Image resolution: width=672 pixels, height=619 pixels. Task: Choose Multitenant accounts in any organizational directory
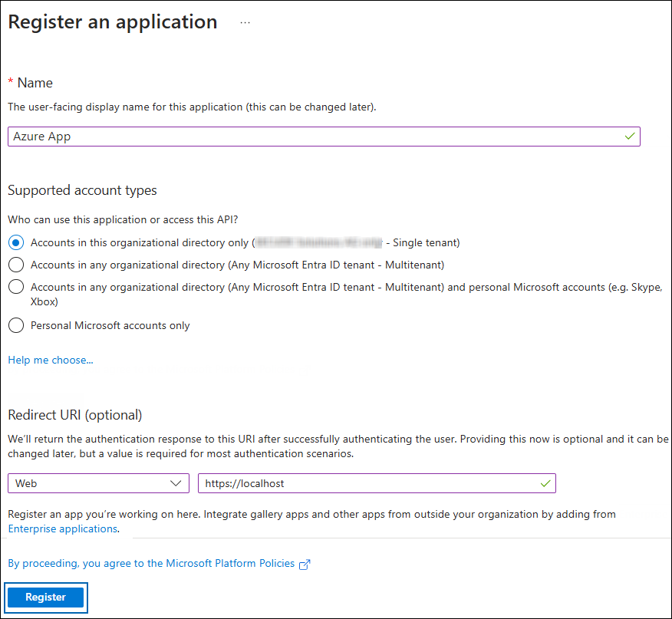point(15,265)
